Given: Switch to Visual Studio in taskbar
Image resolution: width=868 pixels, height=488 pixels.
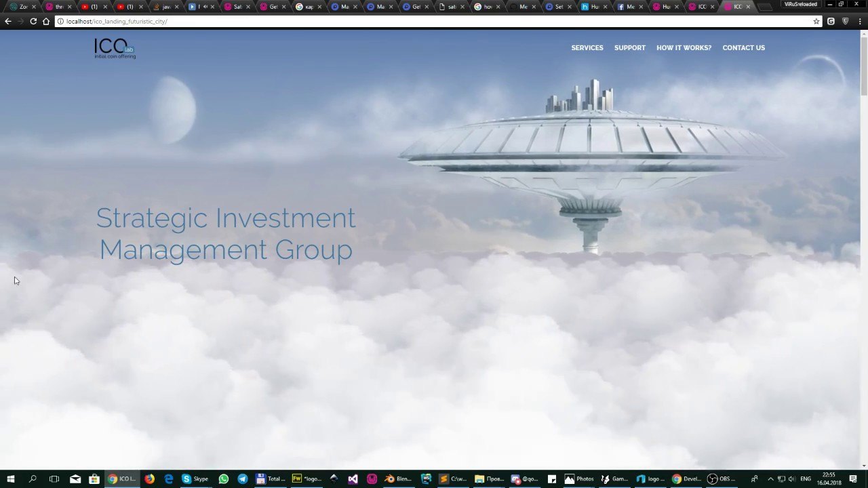Looking at the screenshot, I should coord(353,479).
